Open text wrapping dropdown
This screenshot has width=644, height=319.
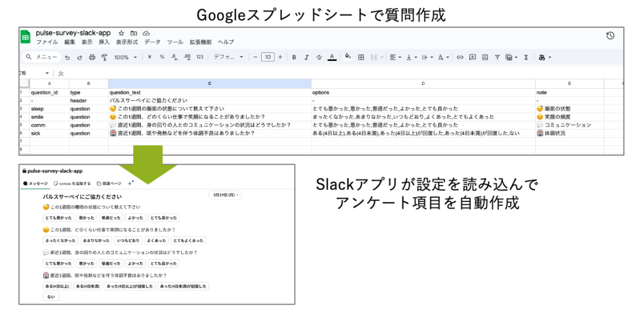(x=427, y=57)
